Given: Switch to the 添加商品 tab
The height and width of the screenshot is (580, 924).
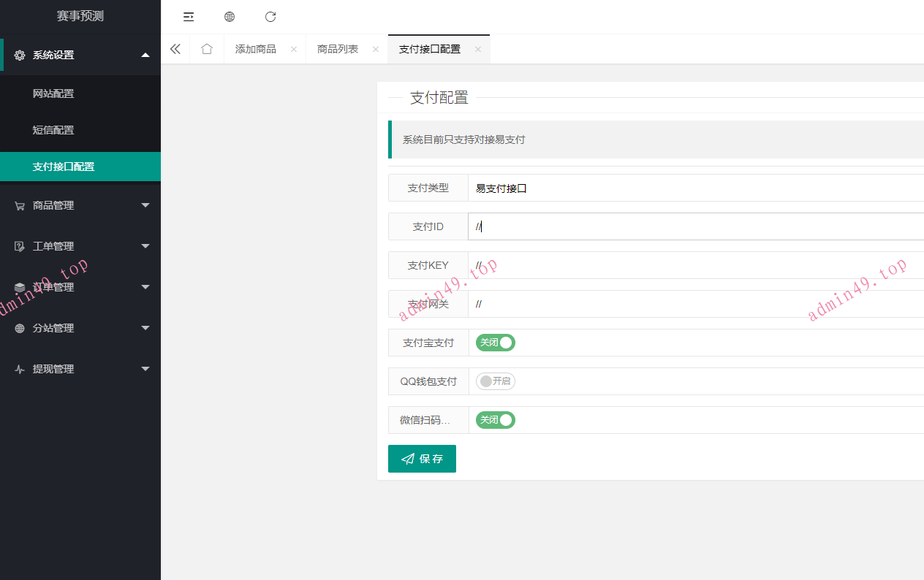Looking at the screenshot, I should click(256, 50).
